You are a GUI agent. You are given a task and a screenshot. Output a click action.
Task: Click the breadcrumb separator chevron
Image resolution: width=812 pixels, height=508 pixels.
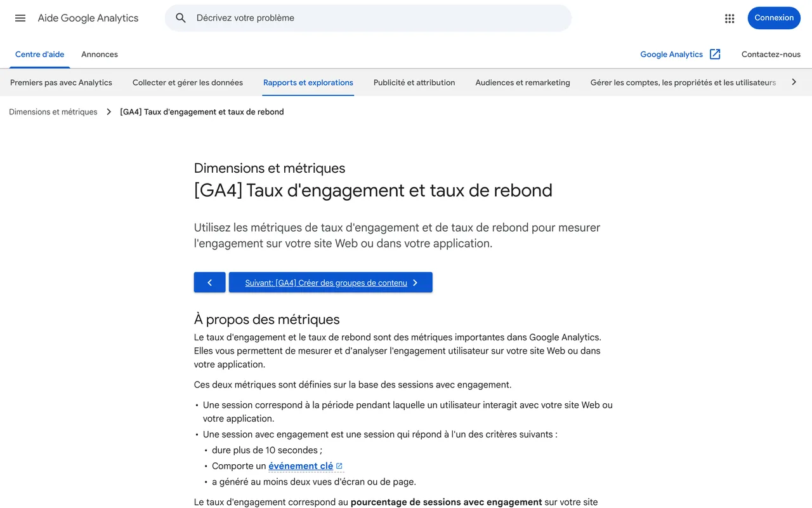click(109, 112)
